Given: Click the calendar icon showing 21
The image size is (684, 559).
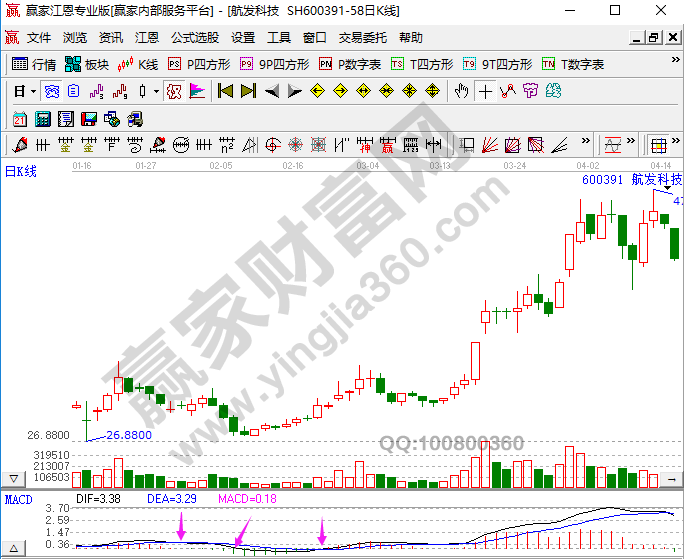Looking at the screenshot, I should pyautogui.click(x=19, y=119).
